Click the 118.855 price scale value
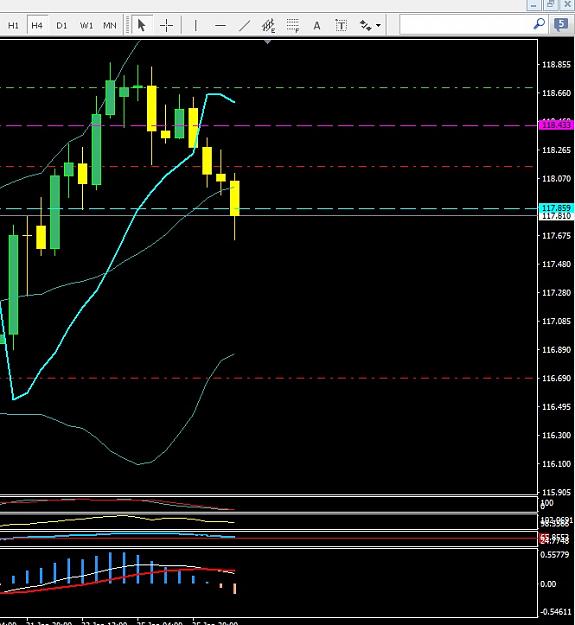Image resolution: width=575 pixels, height=625 pixels. (x=556, y=65)
